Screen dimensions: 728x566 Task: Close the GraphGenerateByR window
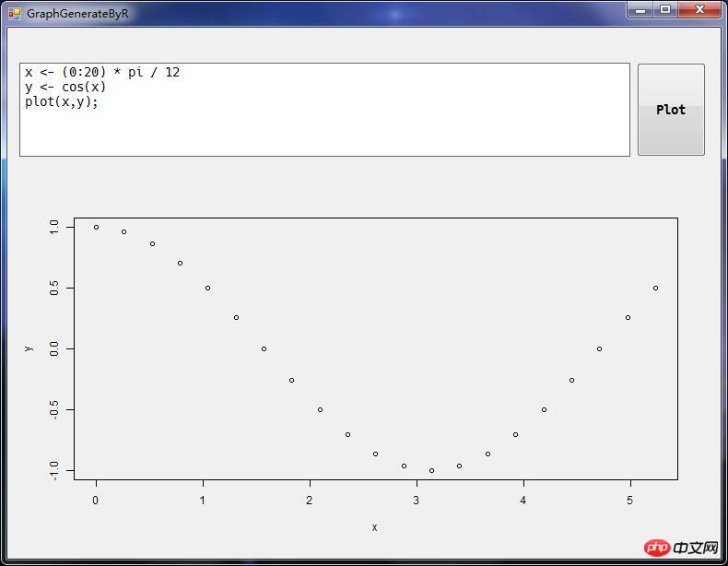(x=700, y=10)
